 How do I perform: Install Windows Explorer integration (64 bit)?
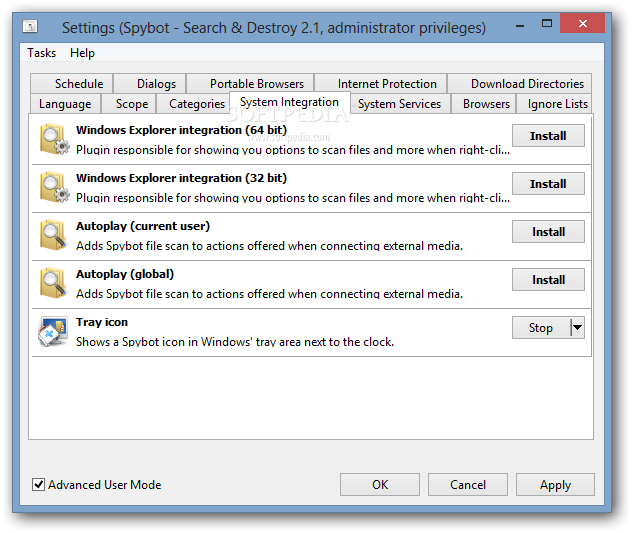coord(548,135)
